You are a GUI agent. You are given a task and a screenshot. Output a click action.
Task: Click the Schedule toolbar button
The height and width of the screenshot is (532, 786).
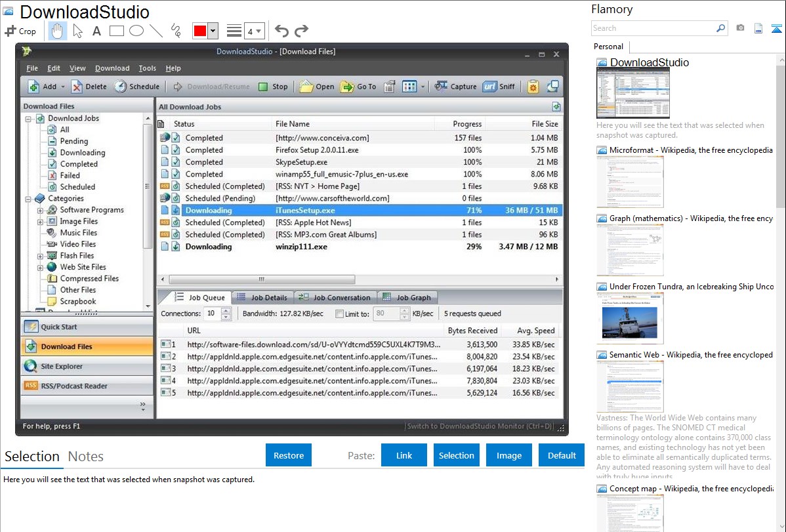(x=137, y=86)
